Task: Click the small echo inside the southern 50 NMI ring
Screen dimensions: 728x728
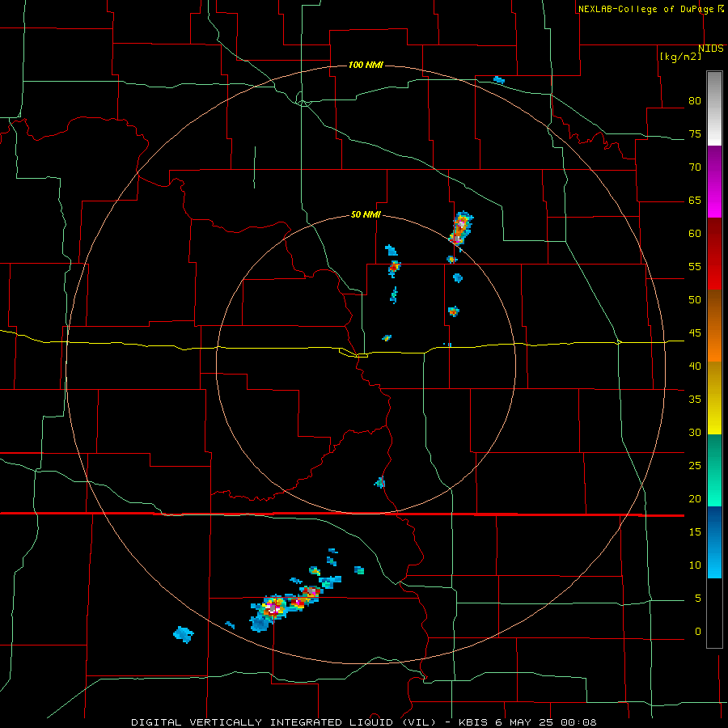Action: (x=380, y=483)
